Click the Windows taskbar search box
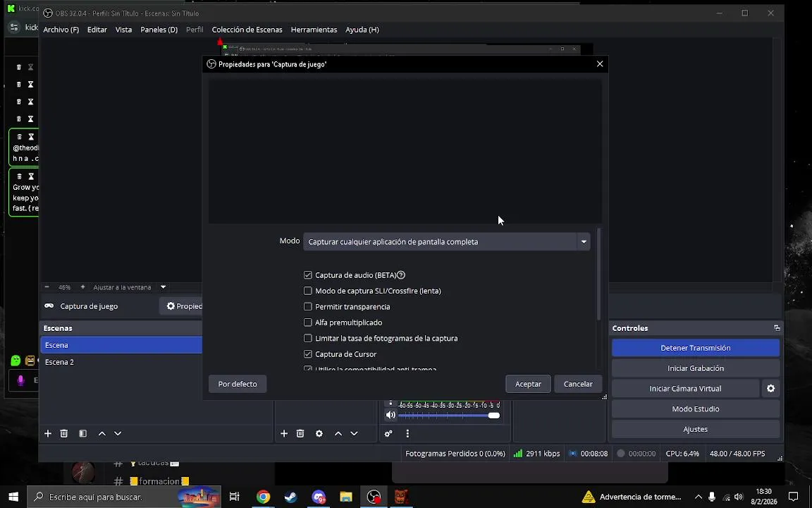812x508 pixels. click(x=124, y=497)
